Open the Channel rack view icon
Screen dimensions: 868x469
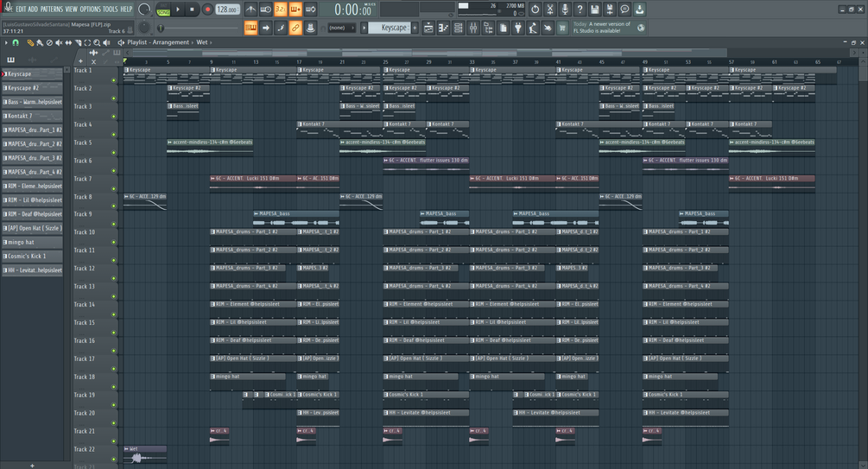pyautogui.click(x=459, y=28)
